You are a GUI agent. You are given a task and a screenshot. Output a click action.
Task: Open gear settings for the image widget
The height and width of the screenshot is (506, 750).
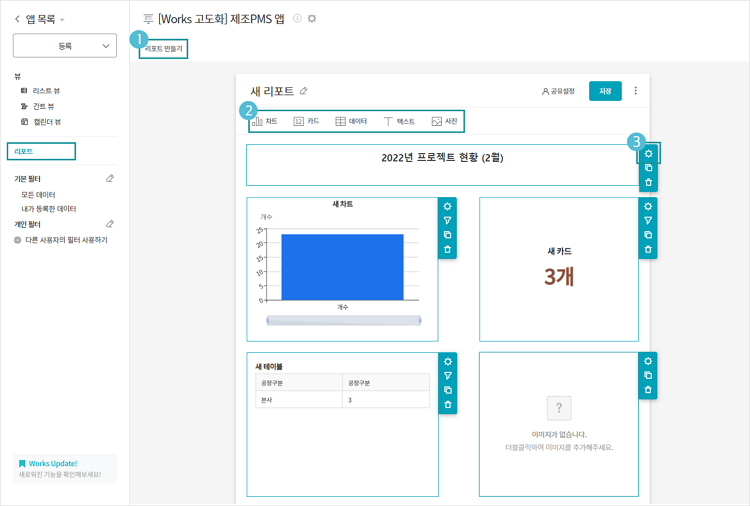click(x=648, y=362)
